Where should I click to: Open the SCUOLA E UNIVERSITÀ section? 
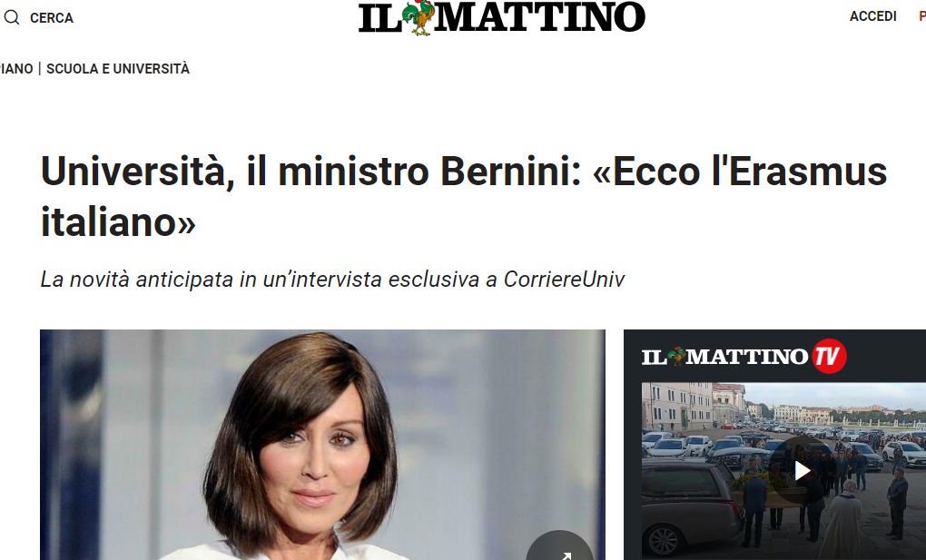(118, 69)
